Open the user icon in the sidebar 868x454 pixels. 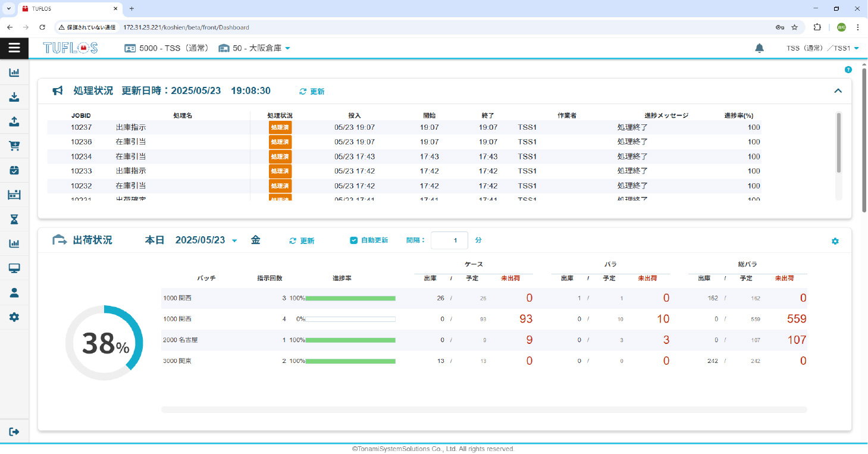[14, 293]
